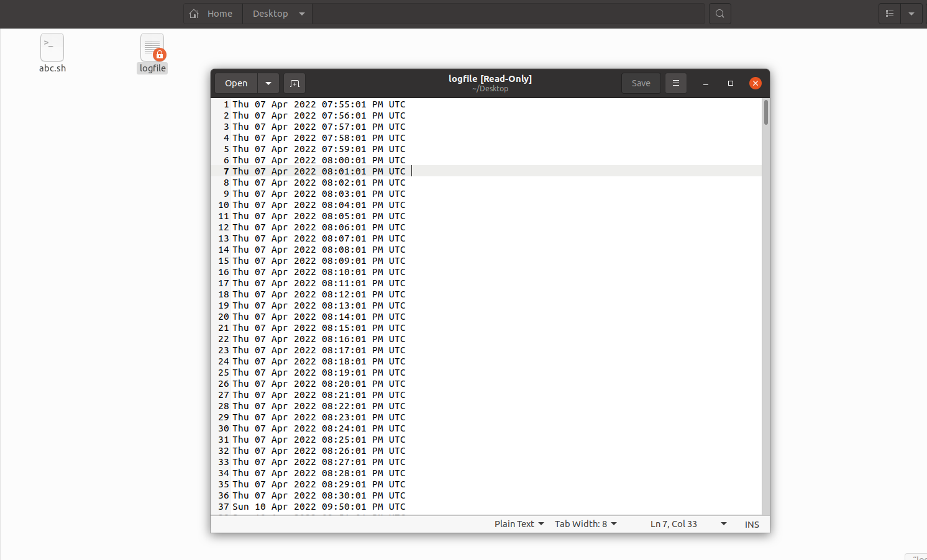Click line with 08:20:01 PM timestamp
Viewport: 927px width, 560px height.
(319, 384)
